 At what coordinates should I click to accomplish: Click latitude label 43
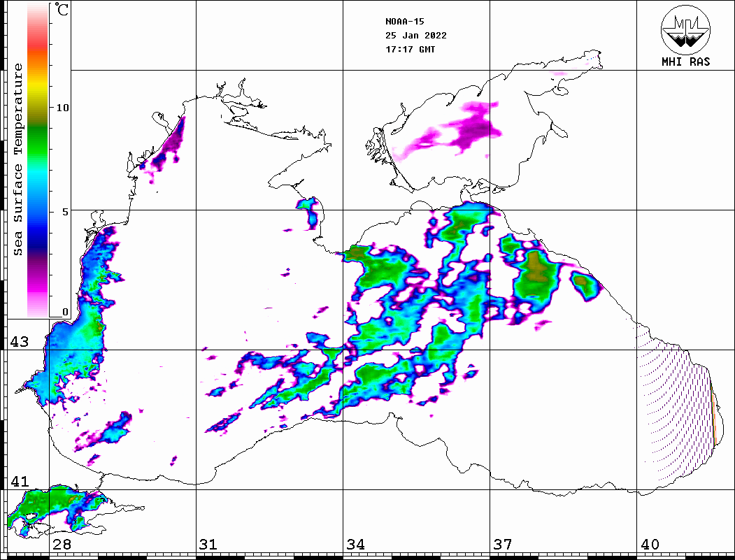point(19,342)
